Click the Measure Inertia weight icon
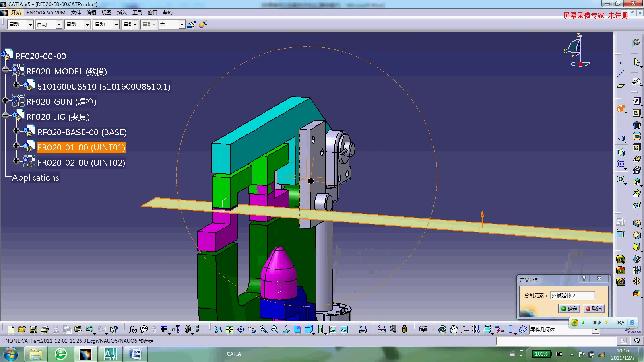Screen dimensions: 644x362 pos(404,329)
